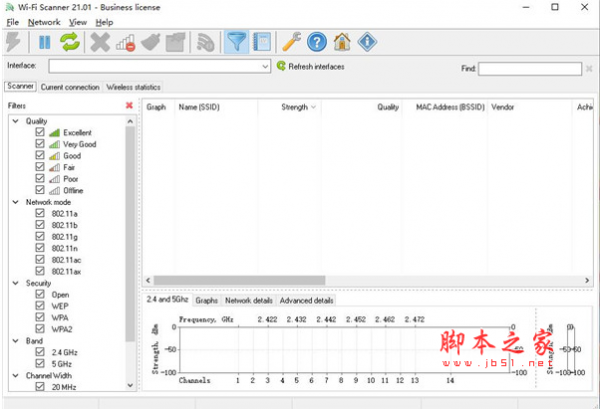The width and height of the screenshot is (600, 409).
Task: Open the Advanced details tab
Action: 307,301
